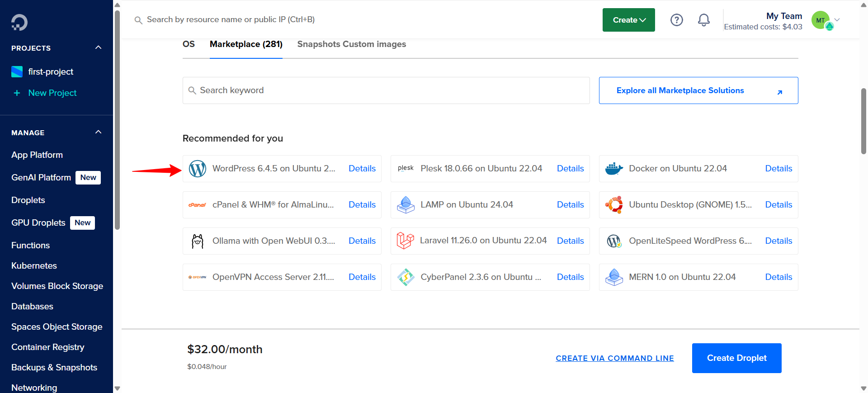View Details for MERN 1.0
This screenshot has width=868, height=393.
click(778, 277)
